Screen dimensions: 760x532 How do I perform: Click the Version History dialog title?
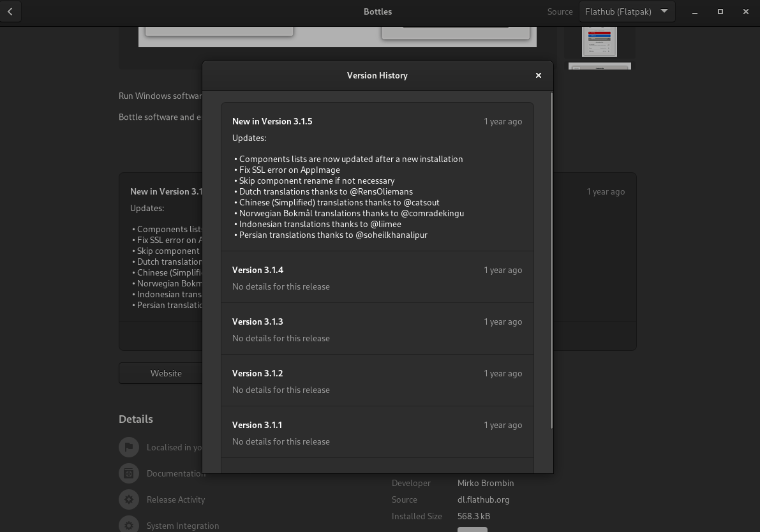tap(377, 75)
